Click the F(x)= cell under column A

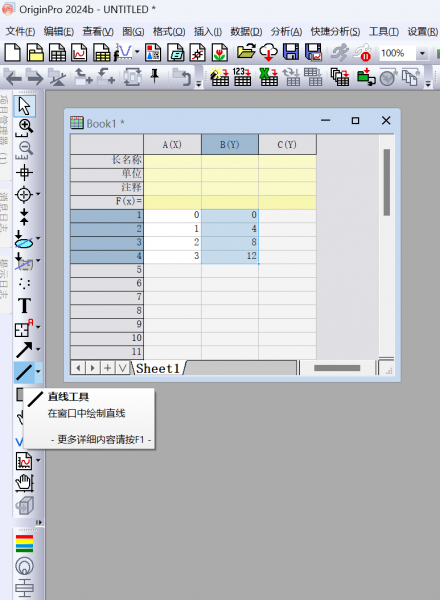click(172, 201)
